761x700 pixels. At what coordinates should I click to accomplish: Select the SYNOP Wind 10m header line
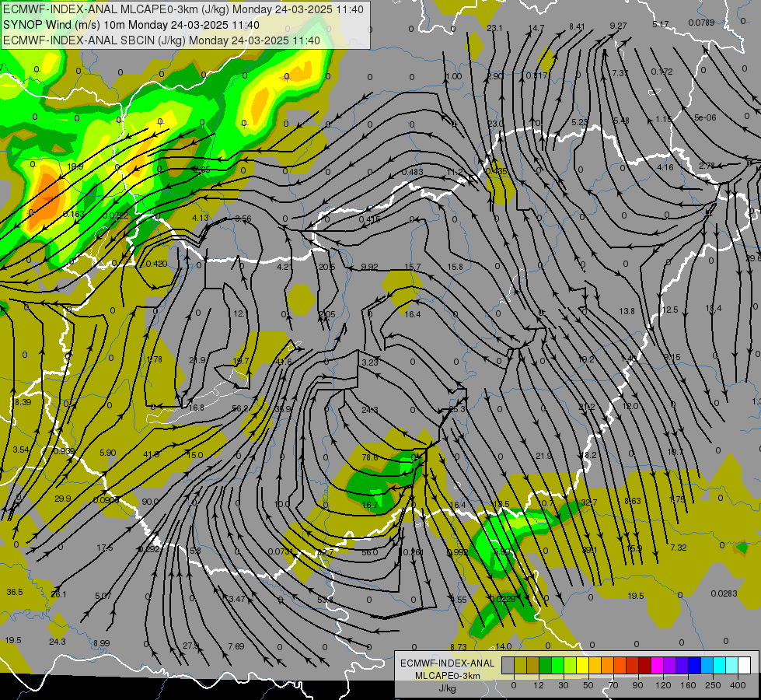click(131, 25)
